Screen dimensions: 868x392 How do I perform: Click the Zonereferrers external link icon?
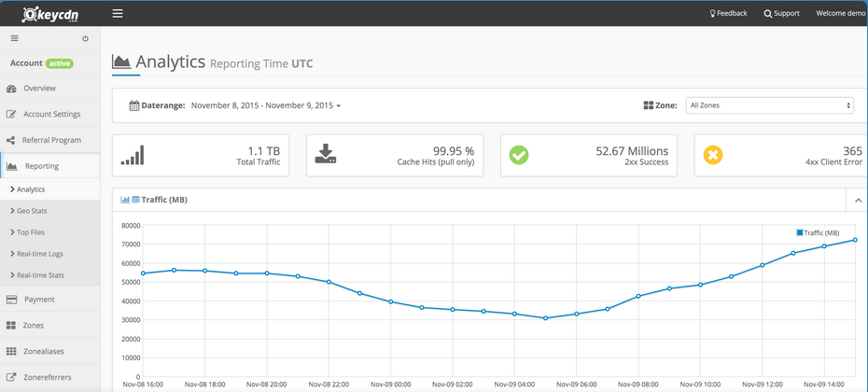[x=11, y=377]
